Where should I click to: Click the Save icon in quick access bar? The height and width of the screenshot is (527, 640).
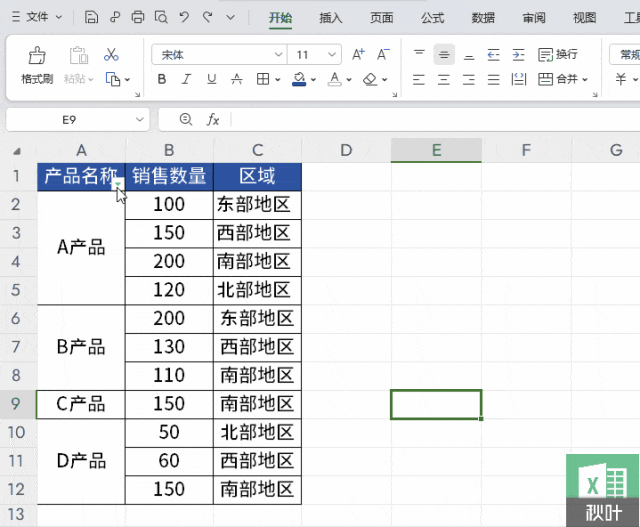click(91, 17)
